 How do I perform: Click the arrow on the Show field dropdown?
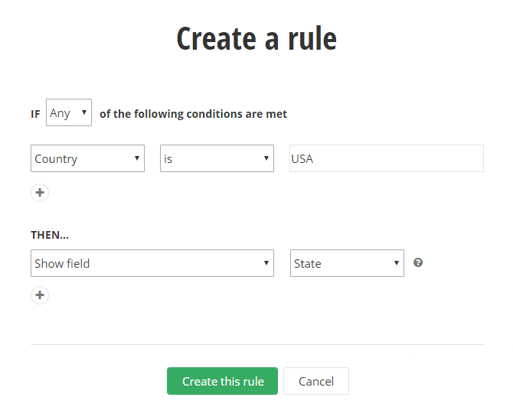click(x=266, y=263)
